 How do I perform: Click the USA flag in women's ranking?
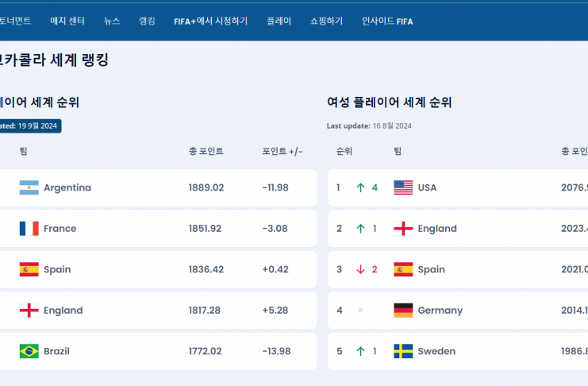tap(403, 188)
